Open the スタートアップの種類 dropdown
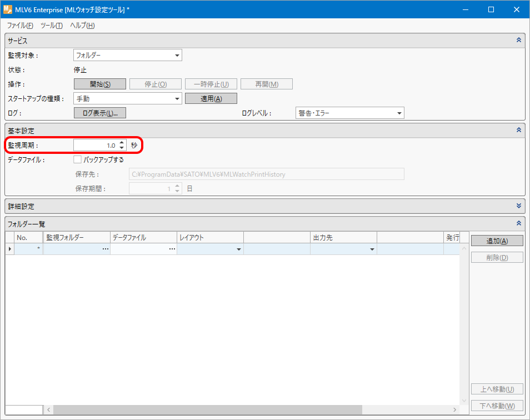 [127, 99]
